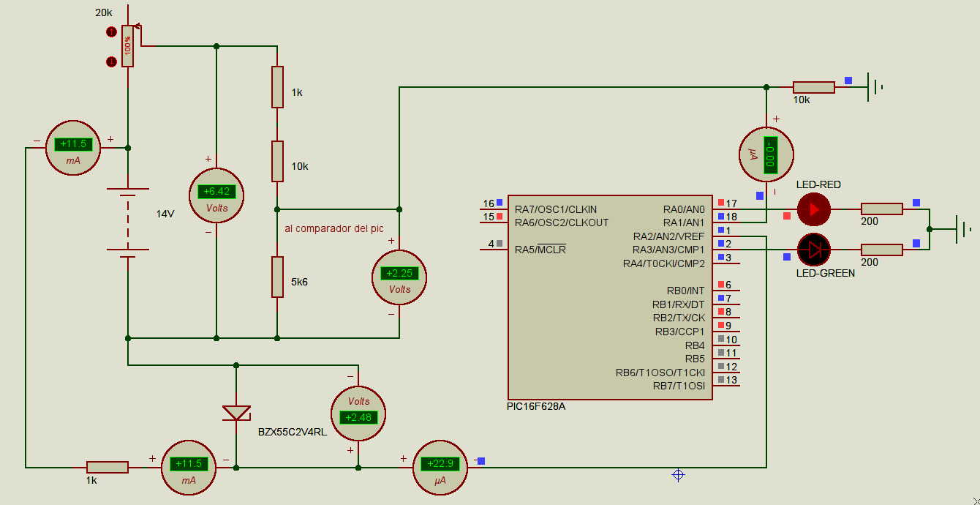Click the RA7/OSC1/CLKIN pin label
Viewport: 980px width, 505px height.
(x=556, y=209)
